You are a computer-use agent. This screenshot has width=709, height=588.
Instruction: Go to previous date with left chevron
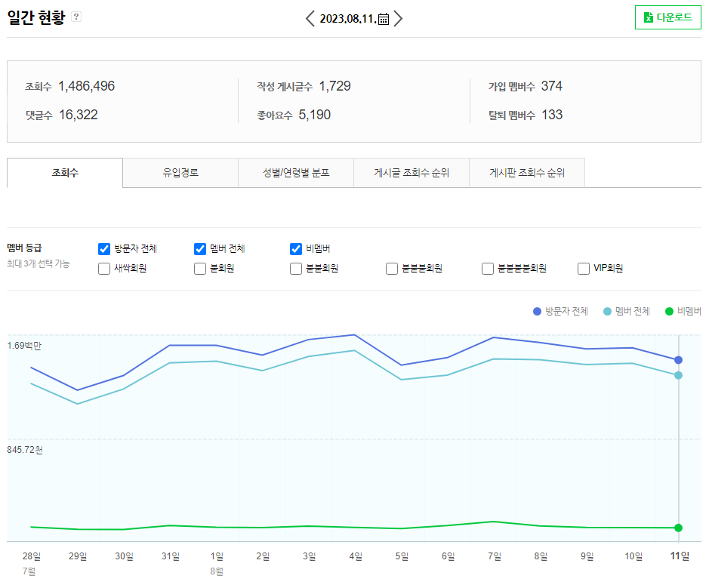pos(310,19)
